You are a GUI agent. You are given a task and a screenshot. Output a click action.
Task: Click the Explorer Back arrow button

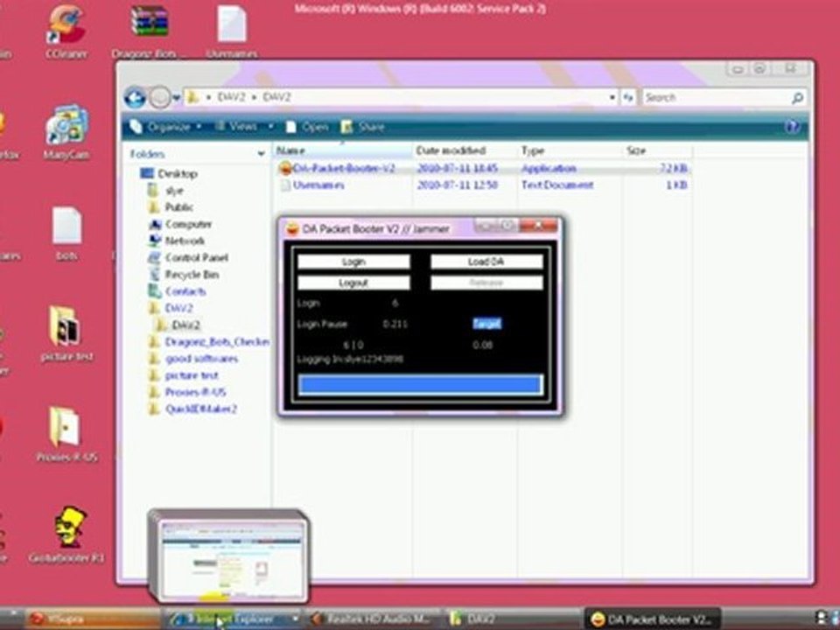(135, 97)
